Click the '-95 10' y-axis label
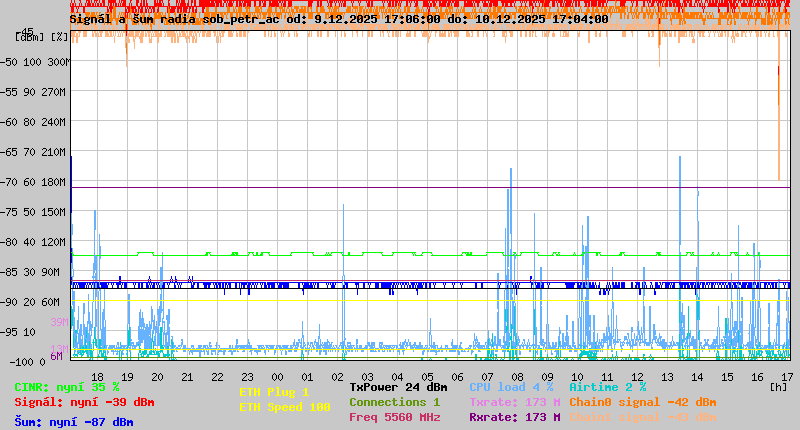The width and height of the screenshot is (800, 430). point(18,332)
